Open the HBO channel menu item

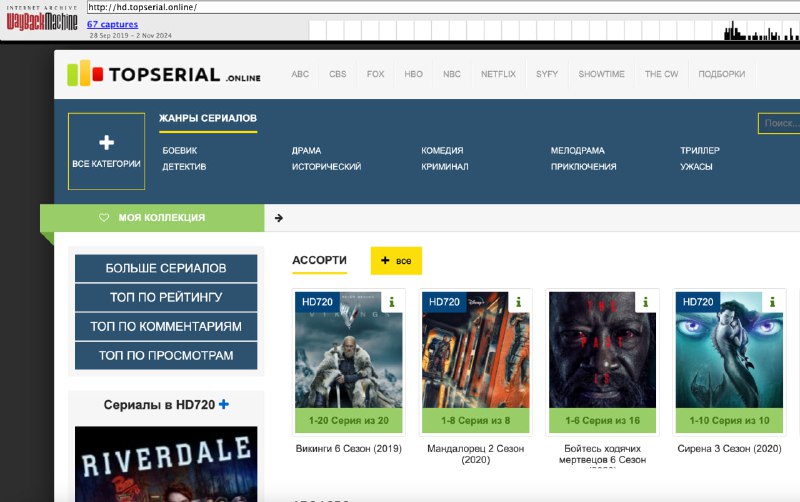(413, 74)
